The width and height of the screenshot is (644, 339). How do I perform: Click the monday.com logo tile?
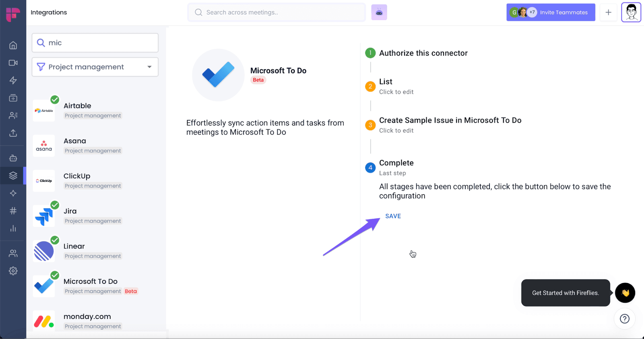pyautogui.click(x=44, y=321)
